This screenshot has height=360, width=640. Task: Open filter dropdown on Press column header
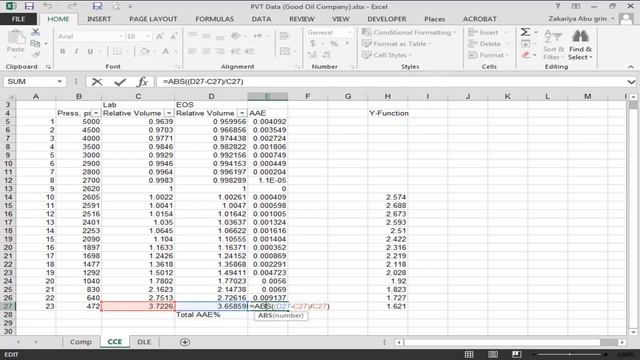click(96, 113)
